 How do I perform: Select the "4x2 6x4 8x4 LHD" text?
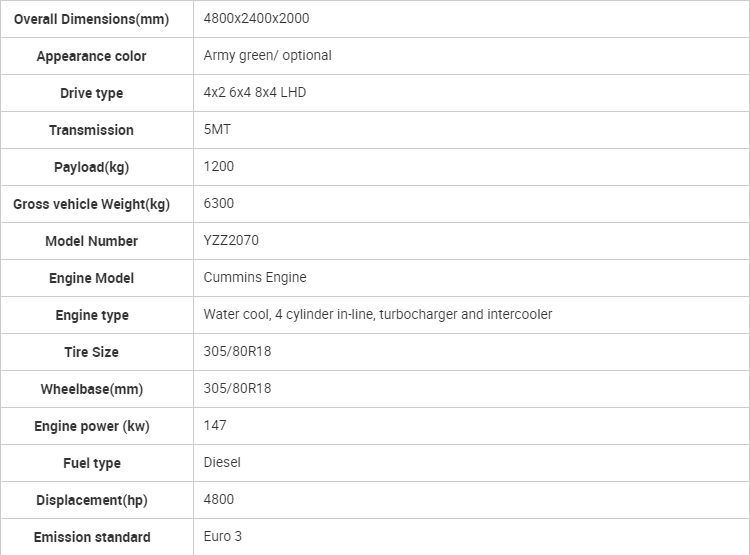(254, 93)
